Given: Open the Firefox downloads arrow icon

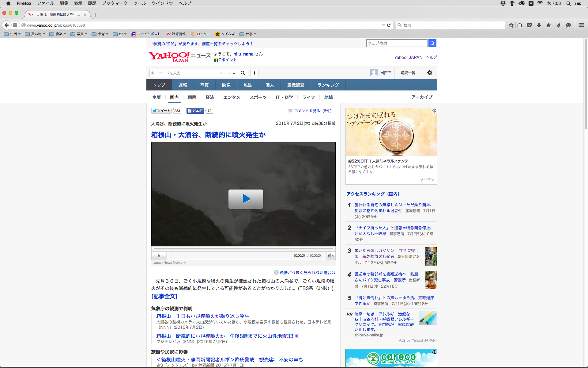Looking at the screenshot, I should [539, 25].
